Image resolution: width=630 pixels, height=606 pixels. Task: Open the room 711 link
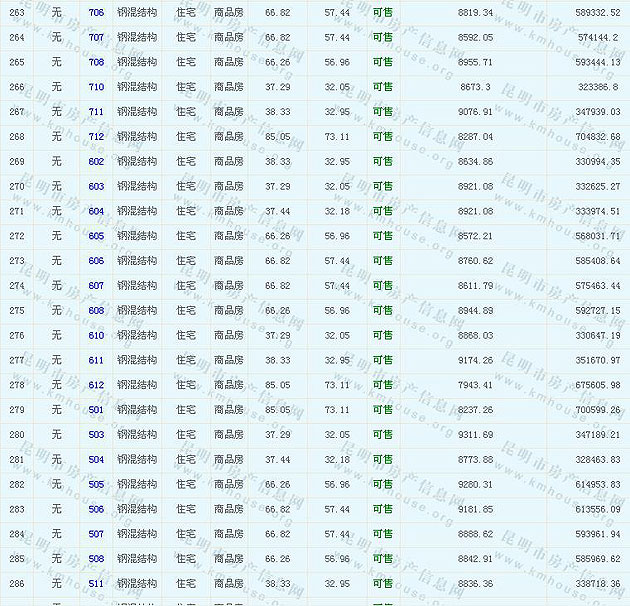(x=96, y=112)
